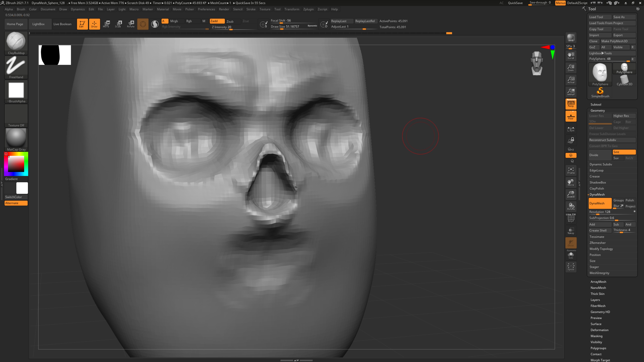644x362 pixels.
Task: Select the Rotate transform tool
Action: pyautogui.click(x=131, y=24)
